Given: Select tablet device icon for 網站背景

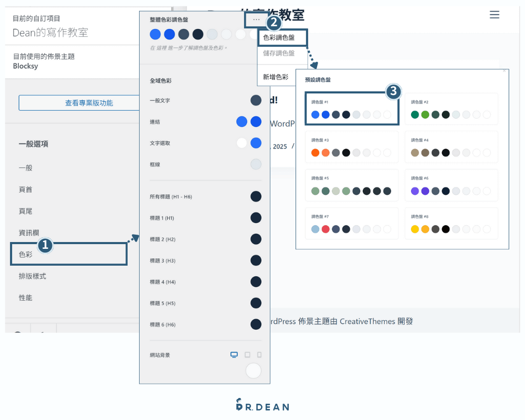Looking at the screenshot, I should point(247,355).
